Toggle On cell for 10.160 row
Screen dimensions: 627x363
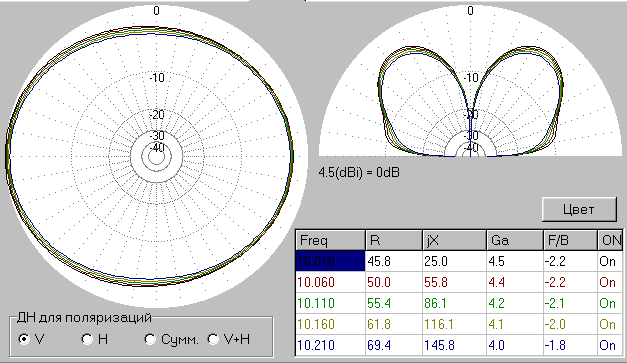pyautogui.click(x=610, y=324)
